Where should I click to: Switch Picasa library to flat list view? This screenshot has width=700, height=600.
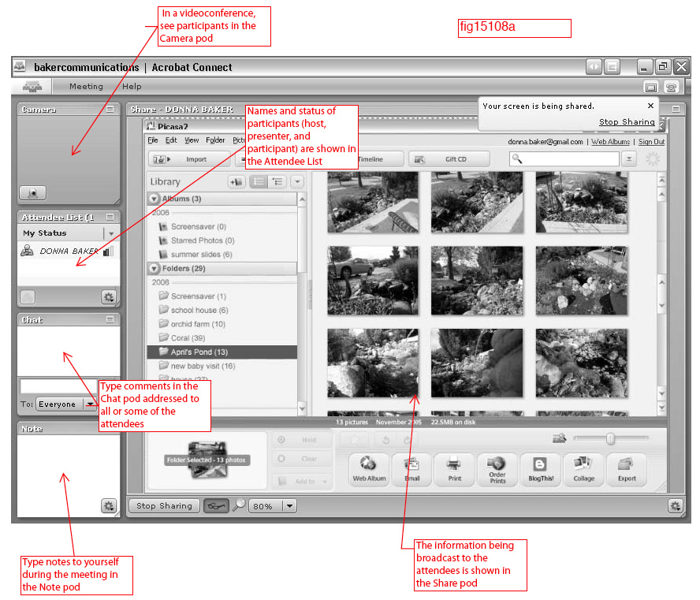pos(257,181)
